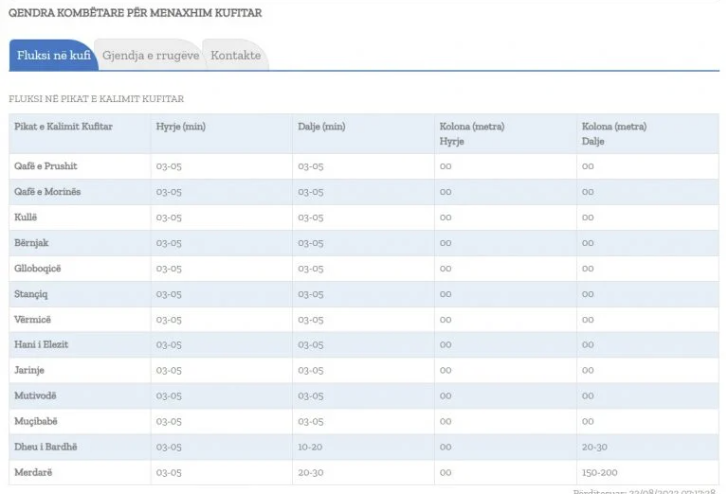Click the Pikat e Kalimit Kufitar column header

[63, 127]
